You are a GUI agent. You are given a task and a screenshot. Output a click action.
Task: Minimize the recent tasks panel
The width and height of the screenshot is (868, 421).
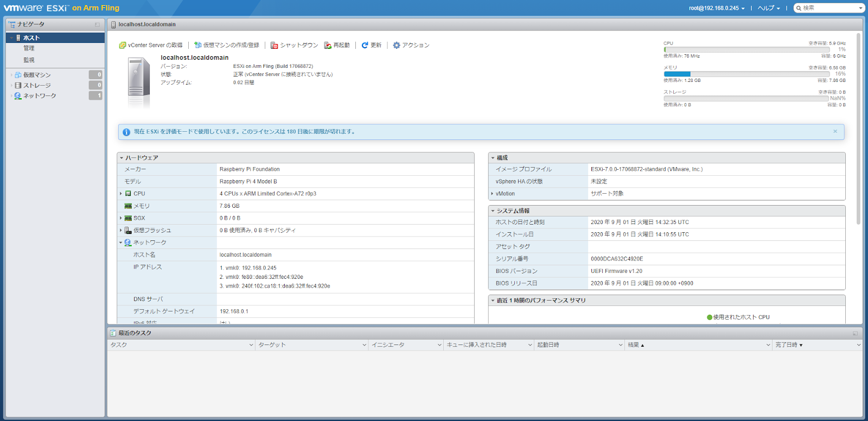[x=856, y=333]
